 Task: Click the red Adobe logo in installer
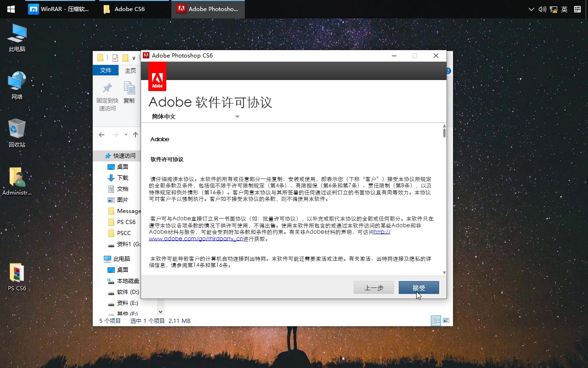(157, 76)
